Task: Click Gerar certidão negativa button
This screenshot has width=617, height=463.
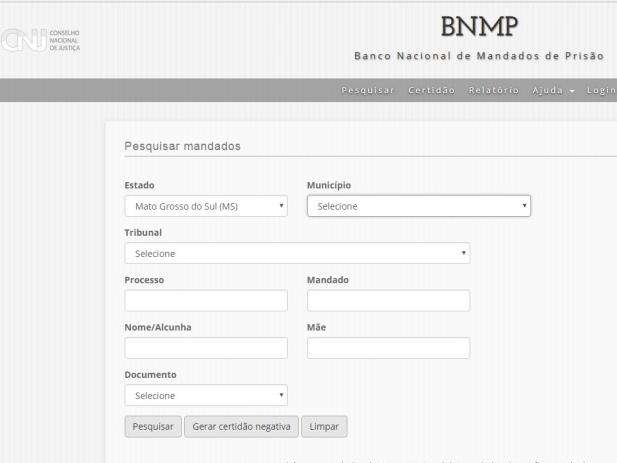Action: 241,427
